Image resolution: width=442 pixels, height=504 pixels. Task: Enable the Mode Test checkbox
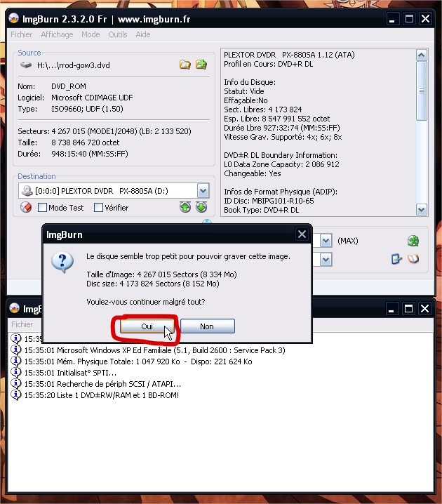42,207
